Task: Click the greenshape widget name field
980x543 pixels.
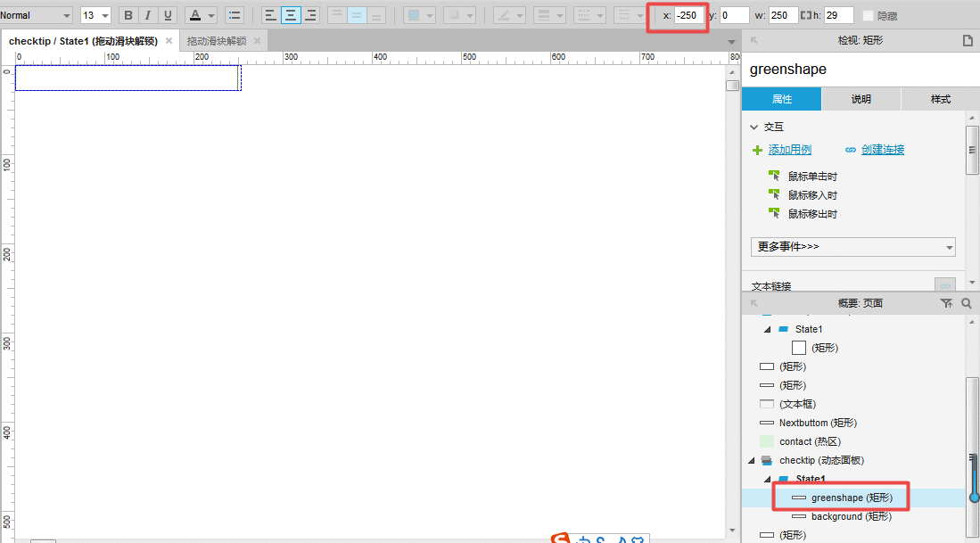Action: click(x=861, y=70)
